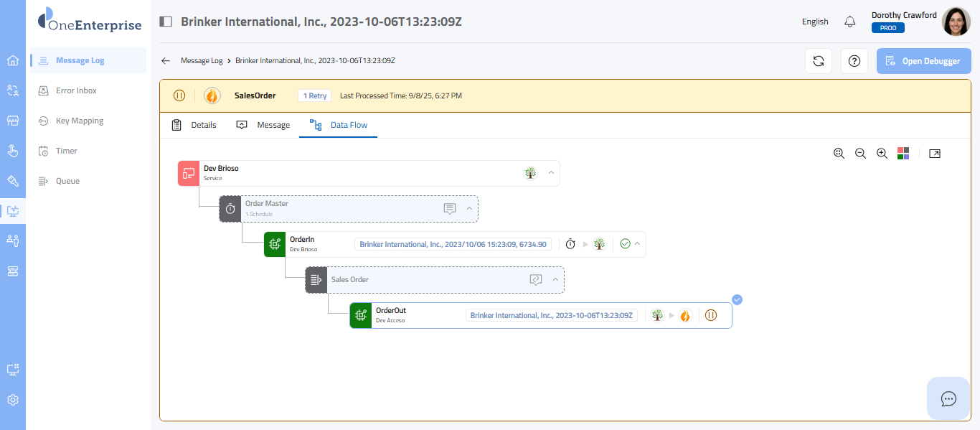Collapse the Sales Order queue node
The image size is (980, 430).
pos(555,280)
